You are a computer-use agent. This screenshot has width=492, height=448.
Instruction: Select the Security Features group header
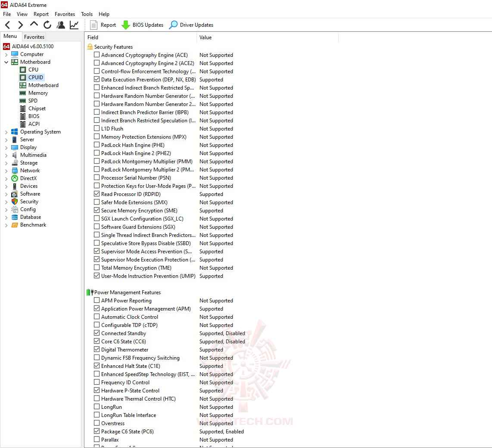(113, 47)
